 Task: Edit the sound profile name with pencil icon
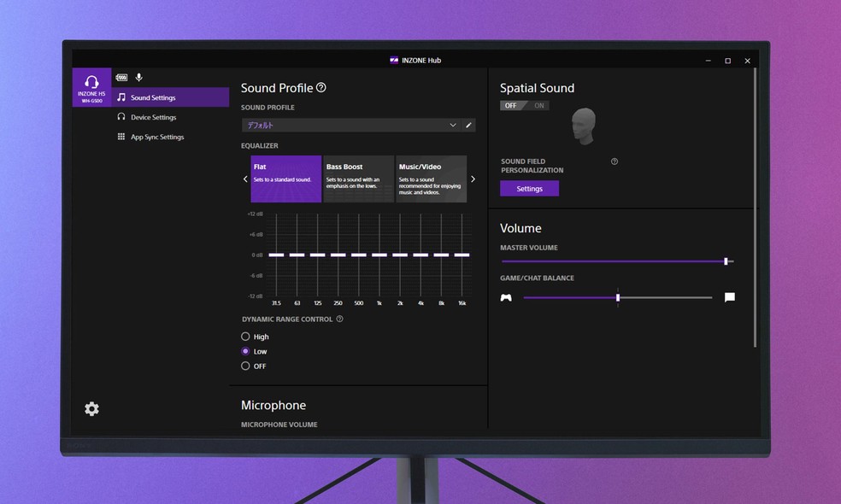468,125
